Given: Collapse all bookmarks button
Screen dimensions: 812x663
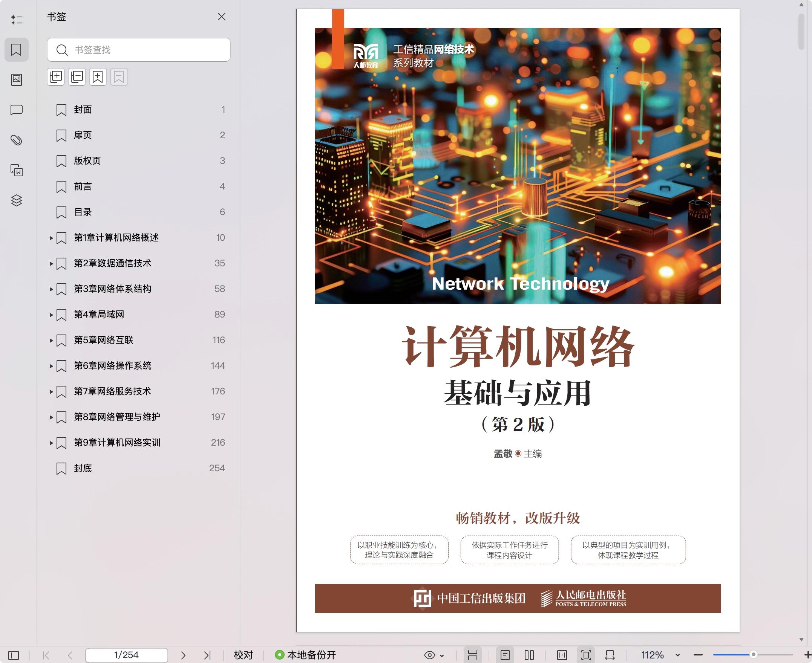Looking at the screenshot, I should click(77, 77).
